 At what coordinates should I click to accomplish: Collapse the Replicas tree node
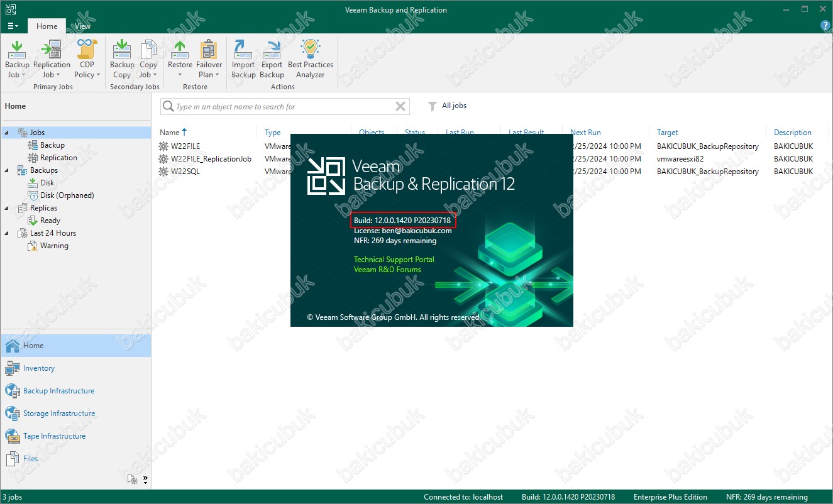pos(6,208)
